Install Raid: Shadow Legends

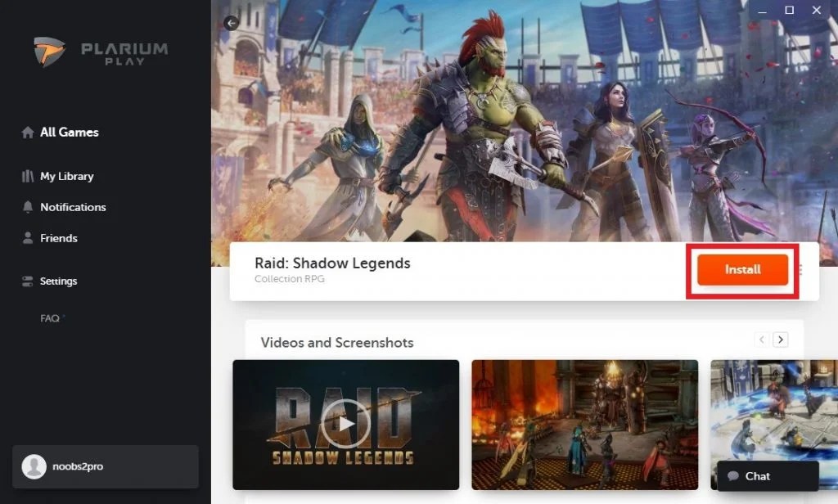[x=742, y=270]
